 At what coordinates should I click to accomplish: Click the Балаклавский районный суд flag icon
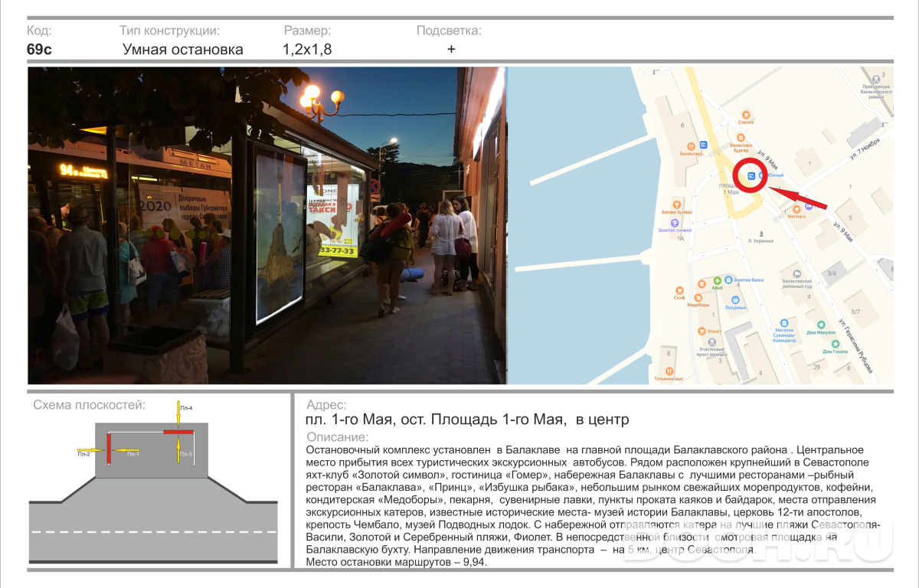[x=797, y=273]
